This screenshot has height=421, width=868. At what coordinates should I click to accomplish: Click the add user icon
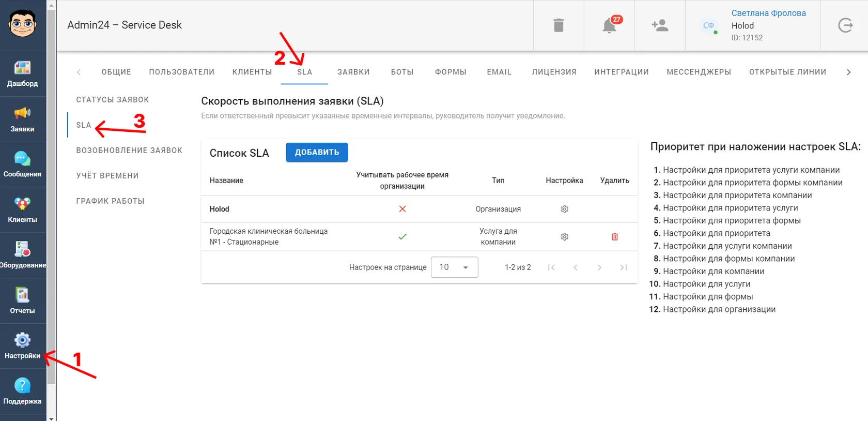660,25
